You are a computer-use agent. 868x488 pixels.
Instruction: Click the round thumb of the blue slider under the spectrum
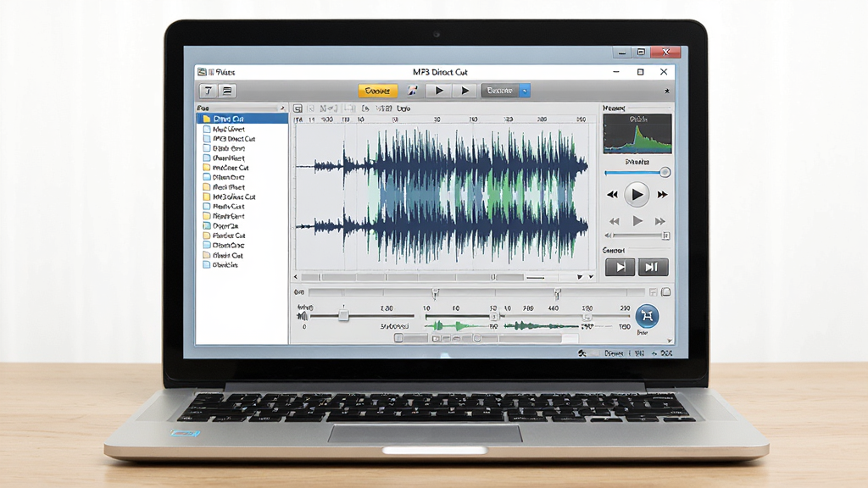pyautogui.click(x=665, y=173)
